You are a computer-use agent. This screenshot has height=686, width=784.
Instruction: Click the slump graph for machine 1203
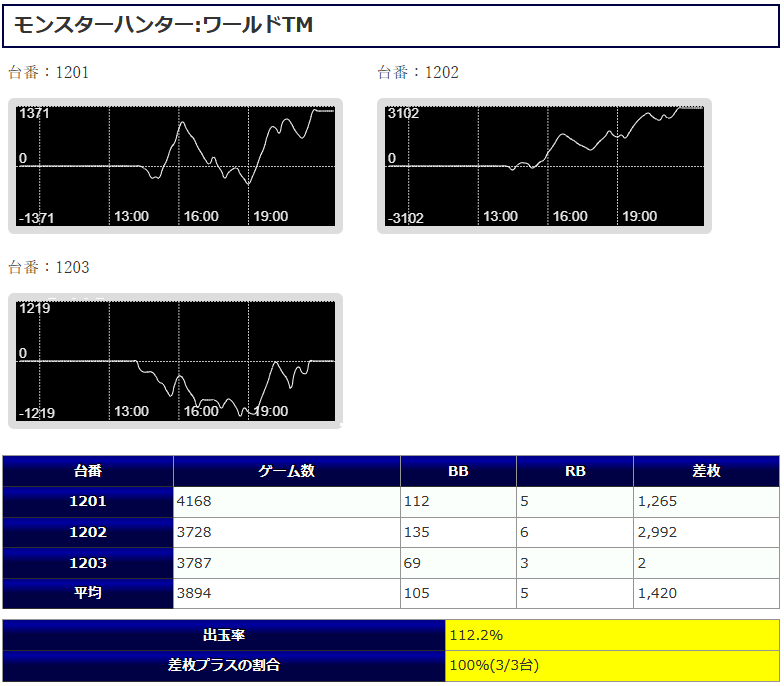pyautogui.click(x=175, y=361)
